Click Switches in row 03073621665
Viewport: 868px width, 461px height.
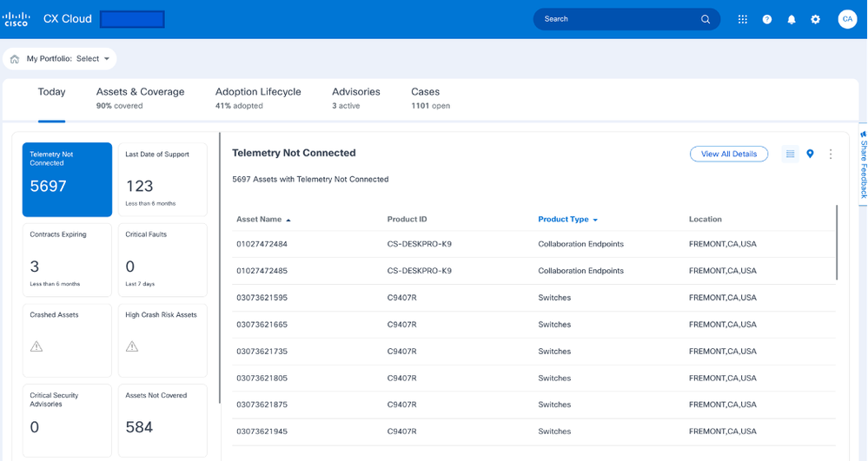tap(554, 325)
